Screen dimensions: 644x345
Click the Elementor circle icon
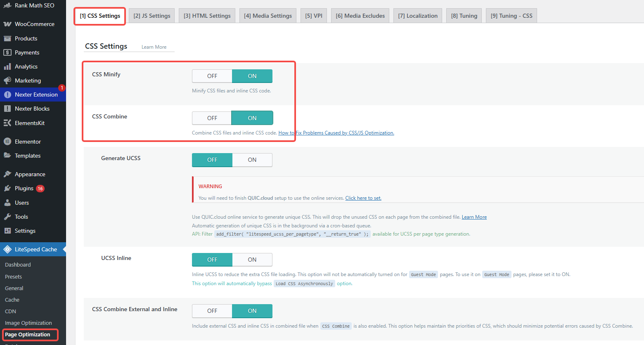(7, 142)
